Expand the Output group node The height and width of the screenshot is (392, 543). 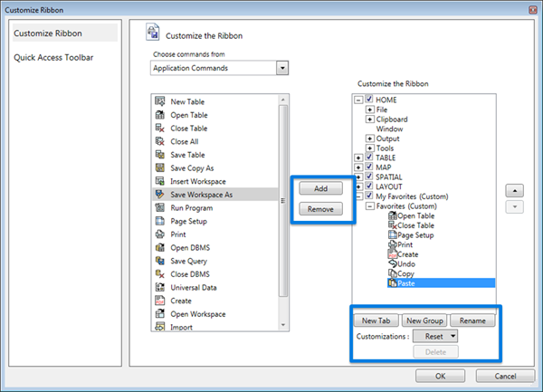(x=370, y=139)
